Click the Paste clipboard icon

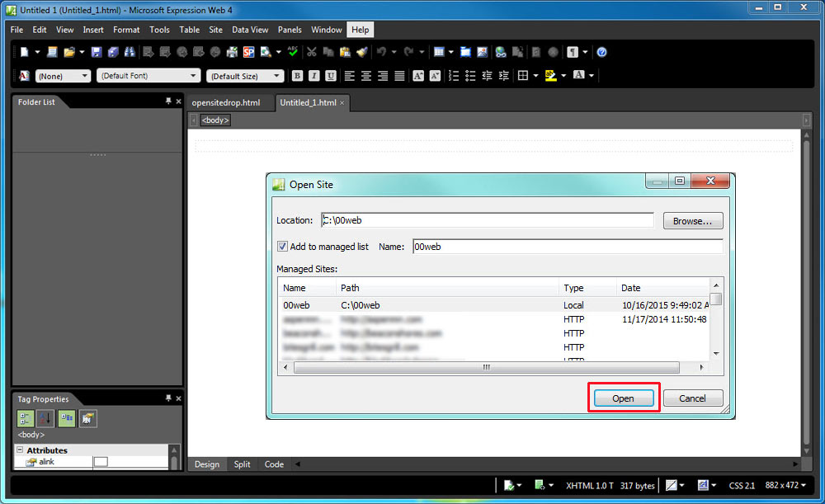pos(345,52)
